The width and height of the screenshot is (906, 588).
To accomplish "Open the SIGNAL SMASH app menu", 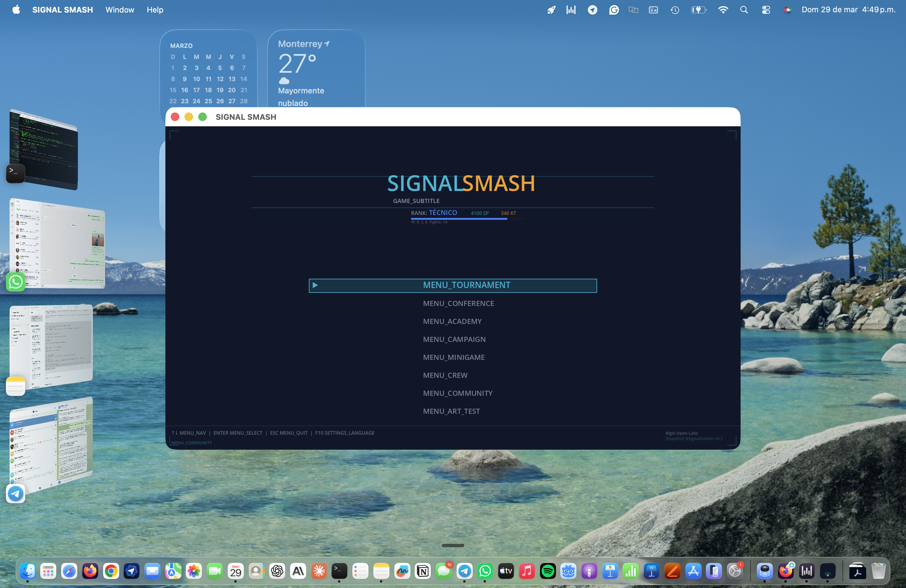I will (62, 10).
